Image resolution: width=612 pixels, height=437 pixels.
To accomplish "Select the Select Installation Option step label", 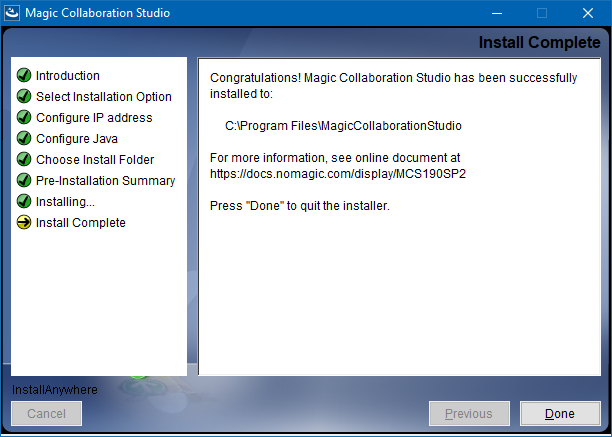I will [104, 97].
